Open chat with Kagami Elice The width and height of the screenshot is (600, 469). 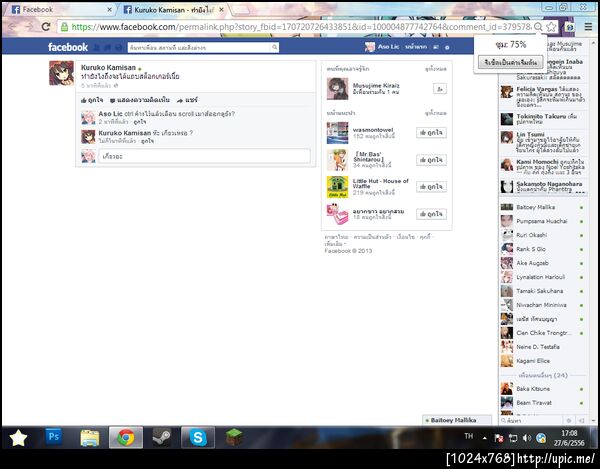click(543, 361)
